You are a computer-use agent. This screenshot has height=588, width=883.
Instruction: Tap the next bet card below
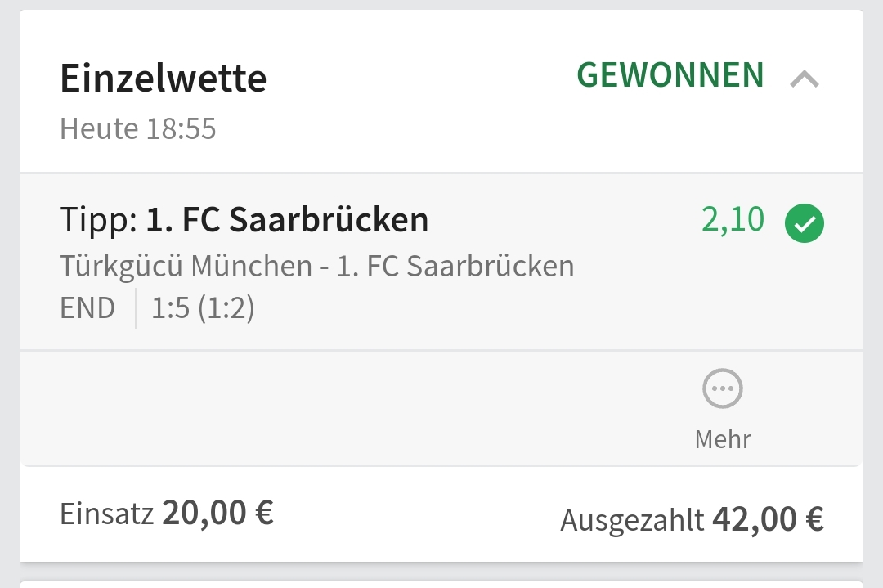click(x=441, y=584)
